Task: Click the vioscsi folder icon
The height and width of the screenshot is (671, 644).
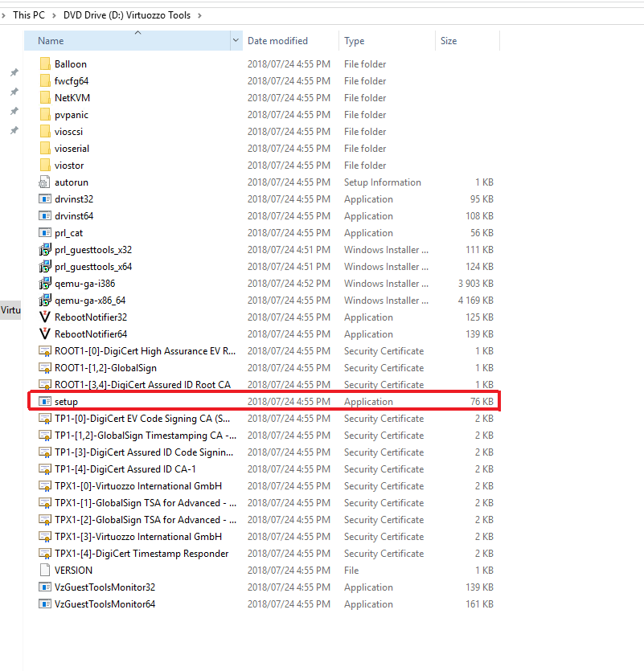Action: coord(45,131)
